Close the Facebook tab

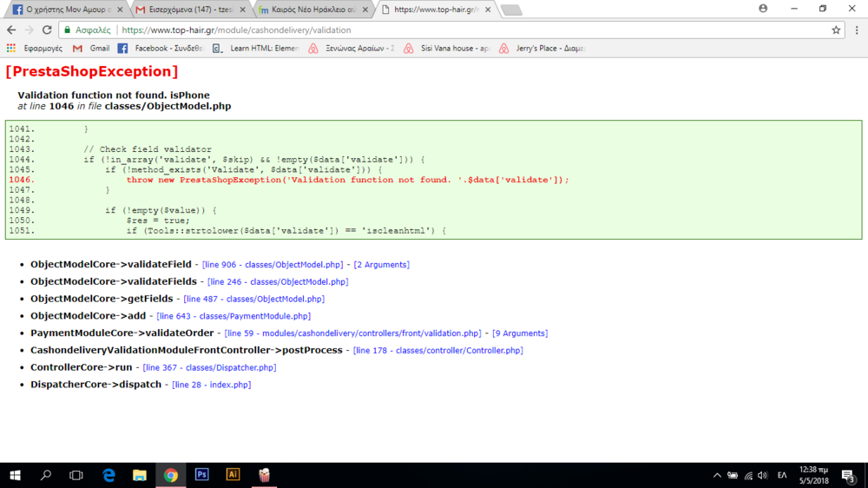tap(120, 10)
